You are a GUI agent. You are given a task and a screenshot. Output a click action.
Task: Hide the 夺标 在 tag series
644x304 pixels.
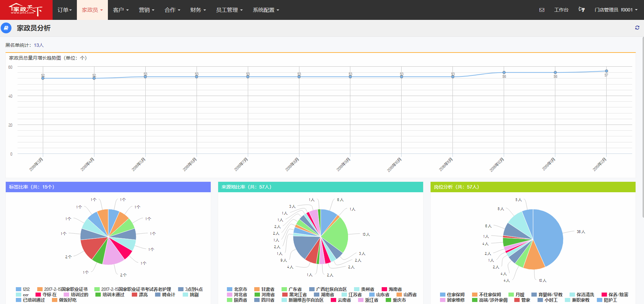pyautogui.click(x=46, y=295)
